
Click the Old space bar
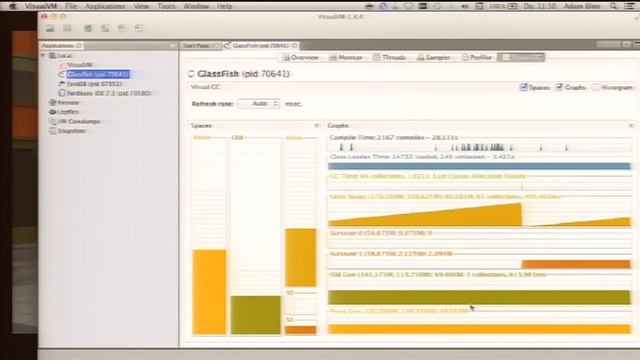point(256,315)
